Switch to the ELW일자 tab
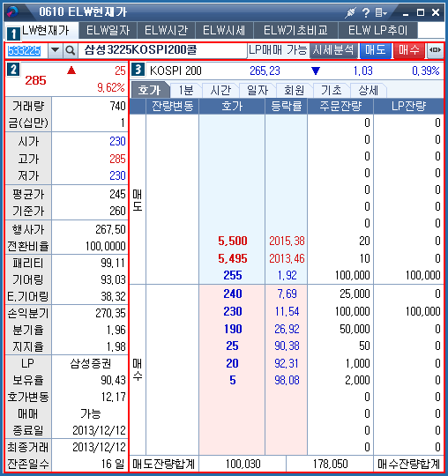The height and width of the screenshot is (476, 448). pyautogui.click(x=108, y=30)
